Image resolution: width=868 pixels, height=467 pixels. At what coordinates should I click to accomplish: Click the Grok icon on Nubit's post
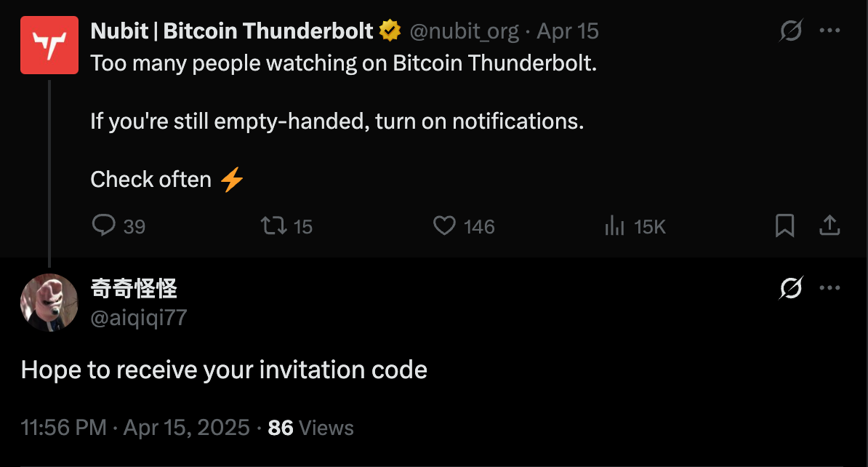pyautogui.click(x=790, y=31)
